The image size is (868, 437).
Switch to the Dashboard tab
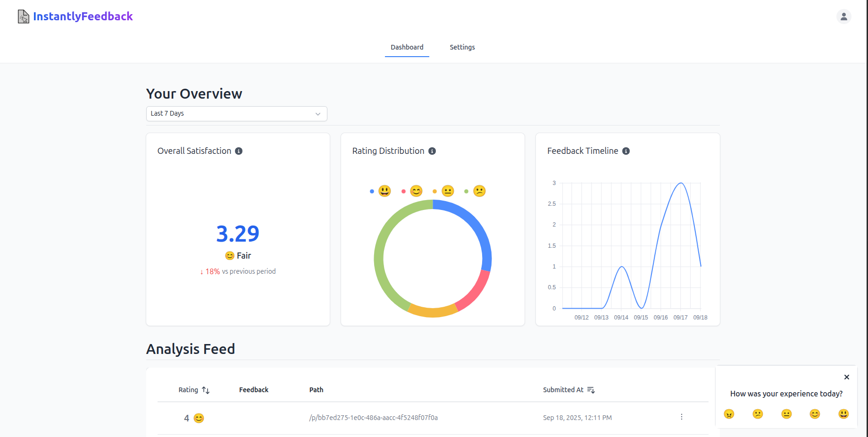407,47
